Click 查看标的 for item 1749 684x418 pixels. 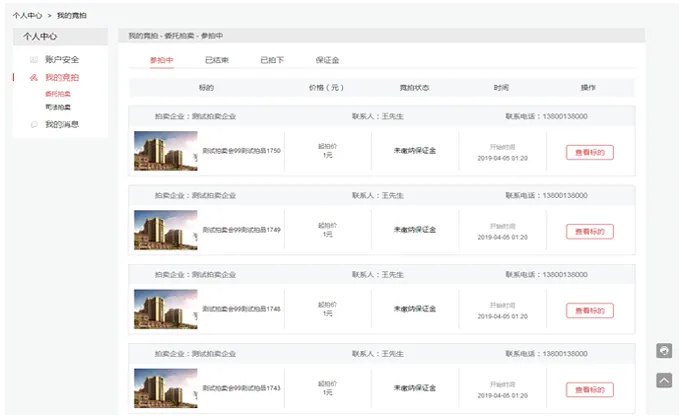(590, 231)
